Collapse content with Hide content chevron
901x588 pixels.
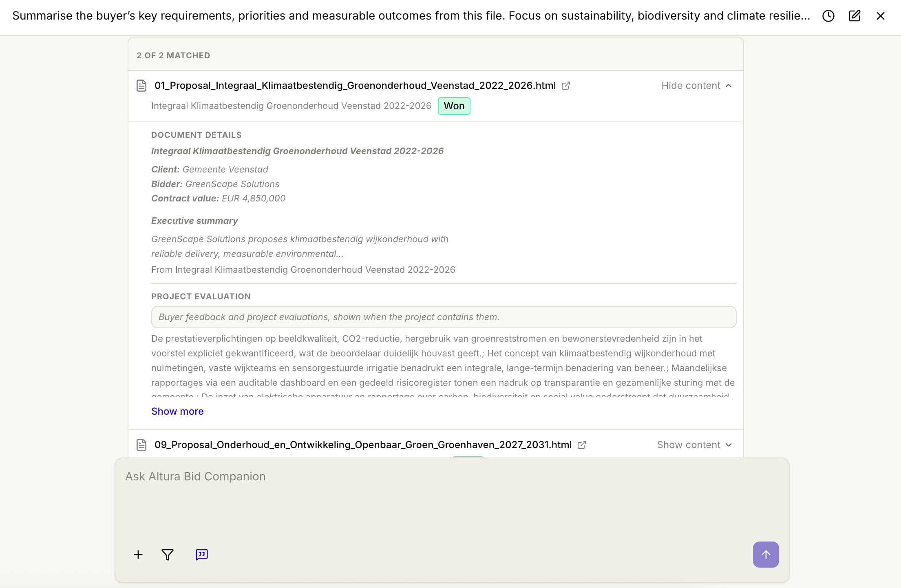[x=697, y=86]
